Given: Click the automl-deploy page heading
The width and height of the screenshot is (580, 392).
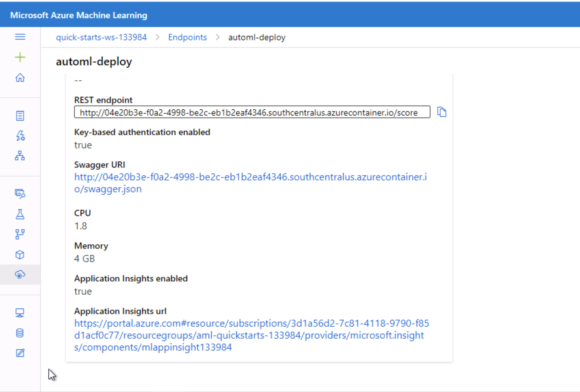Looking at the screenshot, I should tap(94, 62).
